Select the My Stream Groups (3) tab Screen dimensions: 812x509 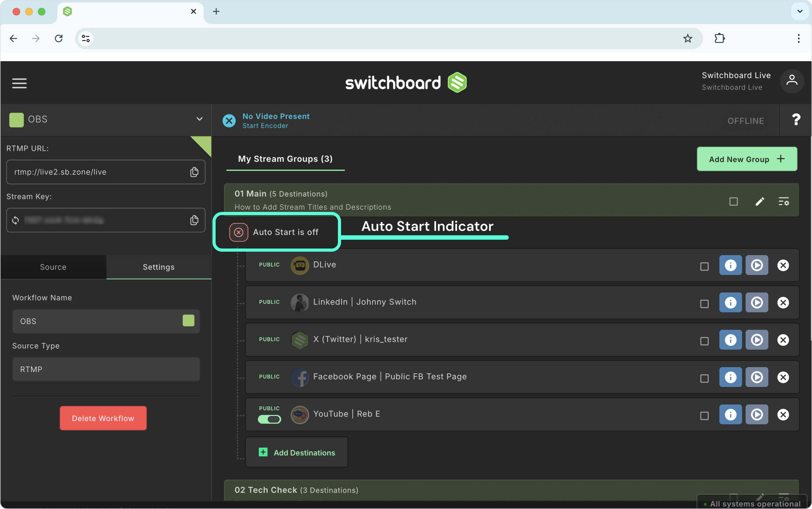[x=285, y=159]
